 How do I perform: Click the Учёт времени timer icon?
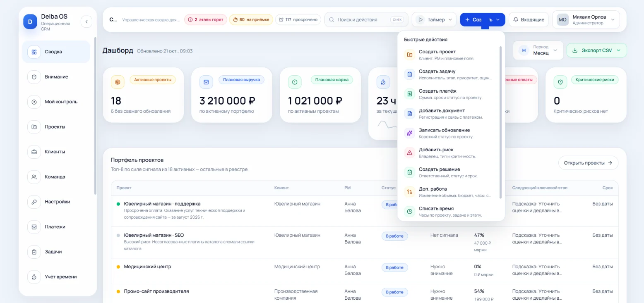coord(34,277)
